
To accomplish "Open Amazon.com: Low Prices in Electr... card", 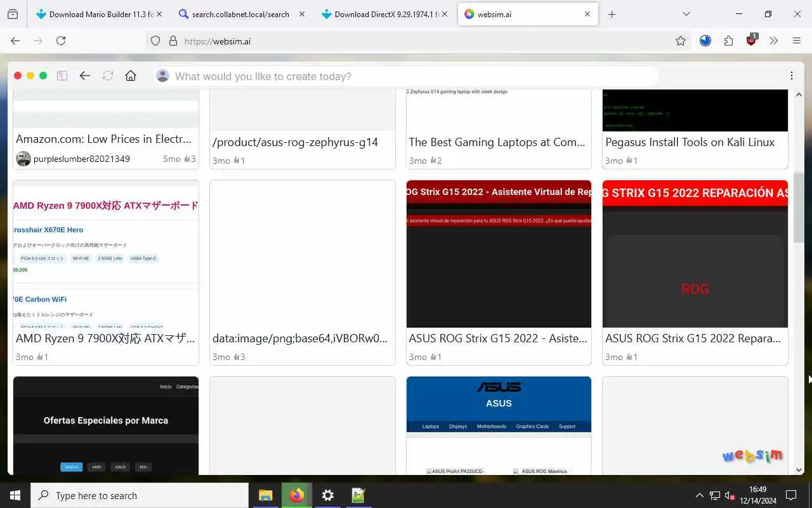I will coord(103,139).
